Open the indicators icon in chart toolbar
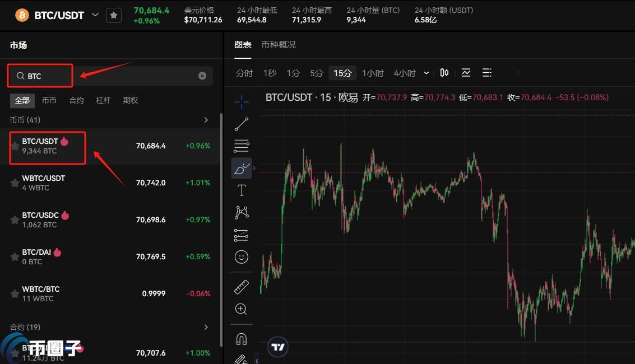This screenshot has height=364, width=635. click(466, 73)
